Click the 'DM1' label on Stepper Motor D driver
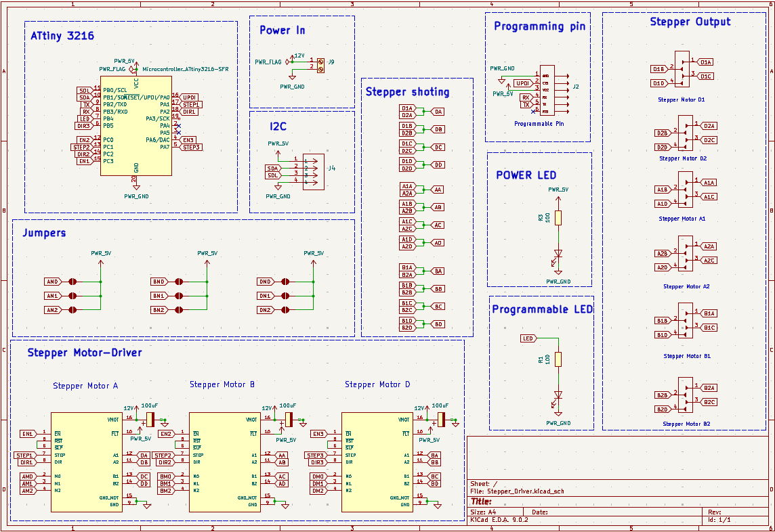 tap(318, 483)
